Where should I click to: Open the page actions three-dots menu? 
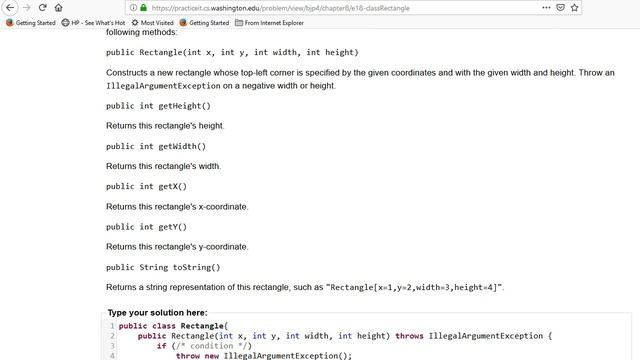[x=546, y=8]
